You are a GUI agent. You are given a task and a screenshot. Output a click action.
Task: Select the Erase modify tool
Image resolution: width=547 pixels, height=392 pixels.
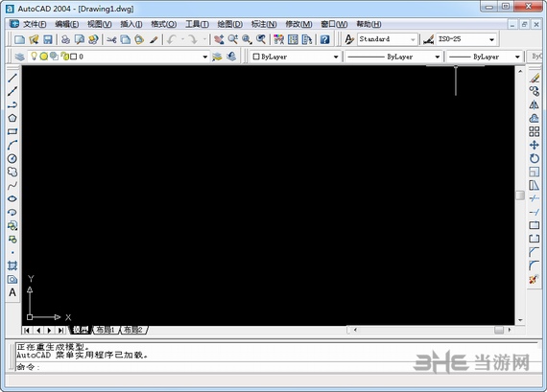click(x=535, y=78)
